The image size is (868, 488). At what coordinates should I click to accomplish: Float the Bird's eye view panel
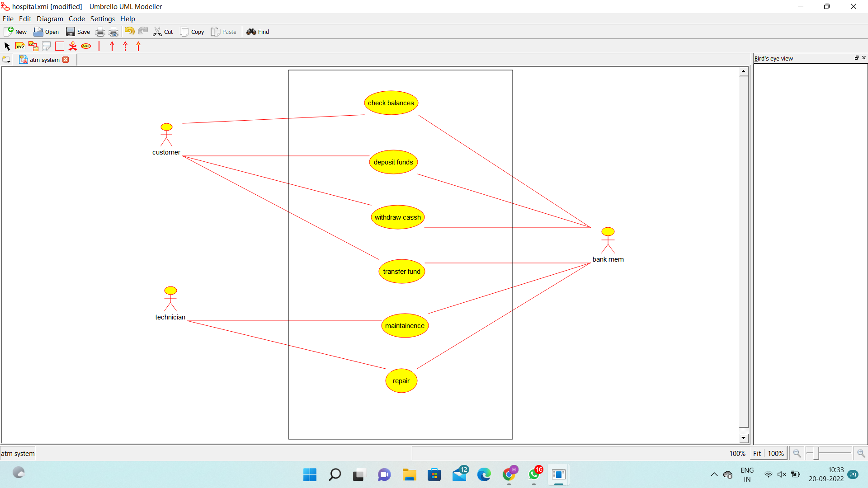[x=856, y=58]
